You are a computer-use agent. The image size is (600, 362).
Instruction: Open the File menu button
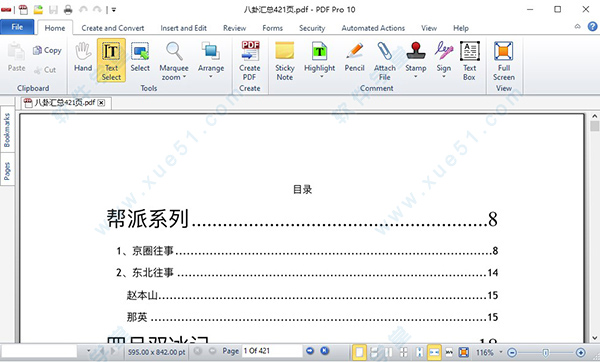17,27
